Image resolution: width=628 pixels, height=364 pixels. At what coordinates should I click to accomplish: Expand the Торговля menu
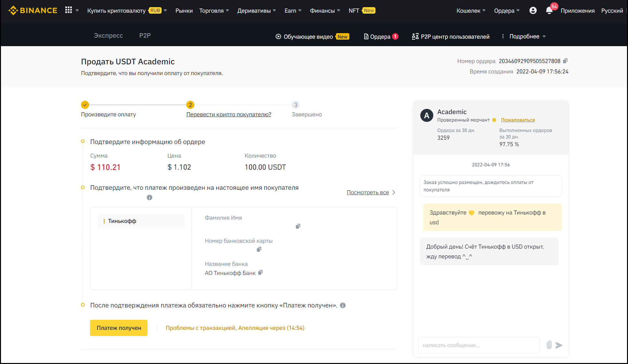pos(214,10)
